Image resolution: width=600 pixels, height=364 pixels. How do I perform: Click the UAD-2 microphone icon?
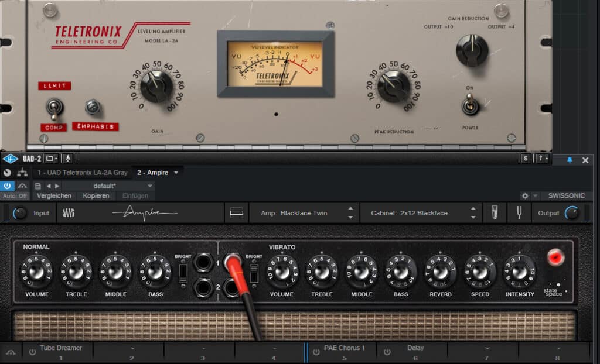(67, 158)
